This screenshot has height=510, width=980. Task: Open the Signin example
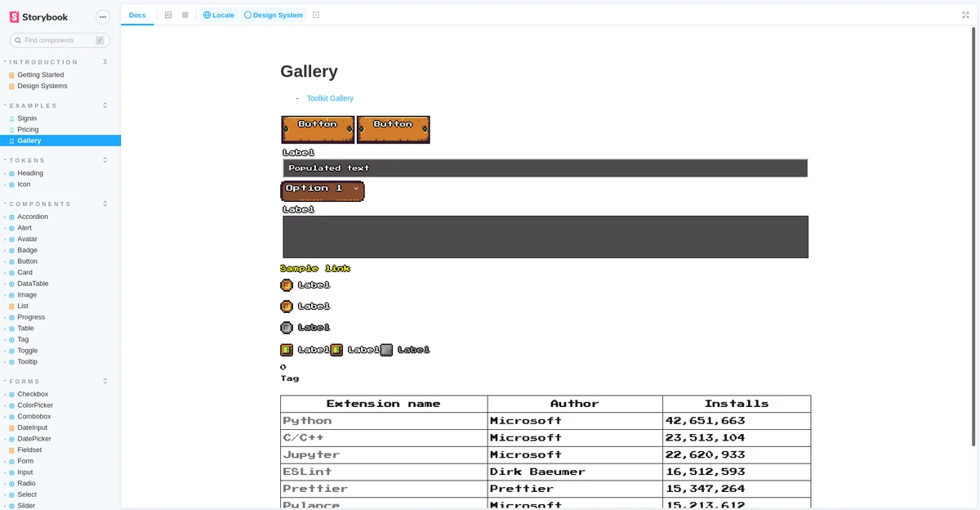(27, 119)
